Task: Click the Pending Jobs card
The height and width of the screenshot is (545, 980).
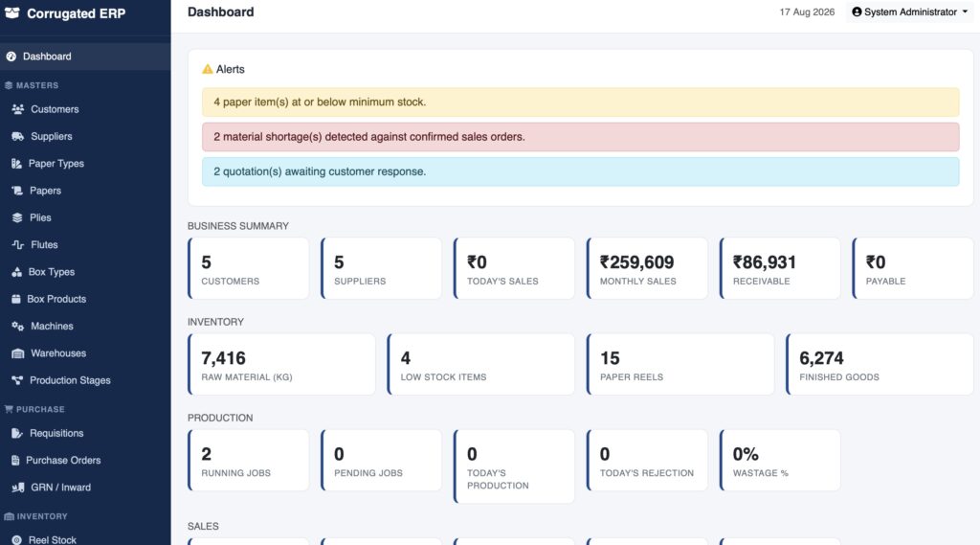Action: click(381, 460)
